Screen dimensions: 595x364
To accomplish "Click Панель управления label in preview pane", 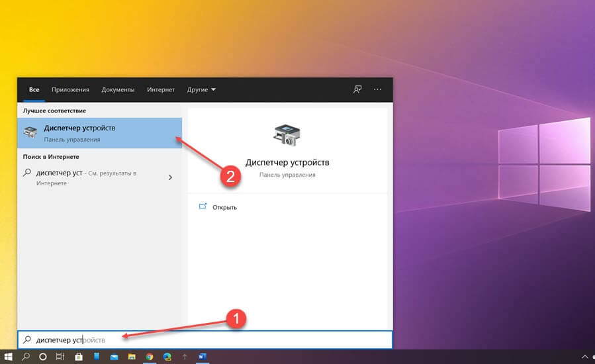I will 287,175.
